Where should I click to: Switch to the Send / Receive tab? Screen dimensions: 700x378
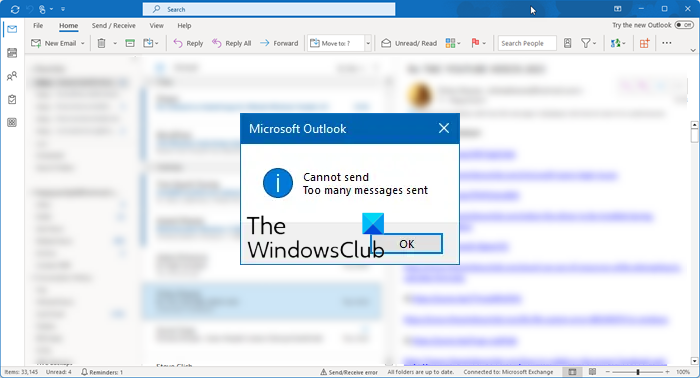113,25
